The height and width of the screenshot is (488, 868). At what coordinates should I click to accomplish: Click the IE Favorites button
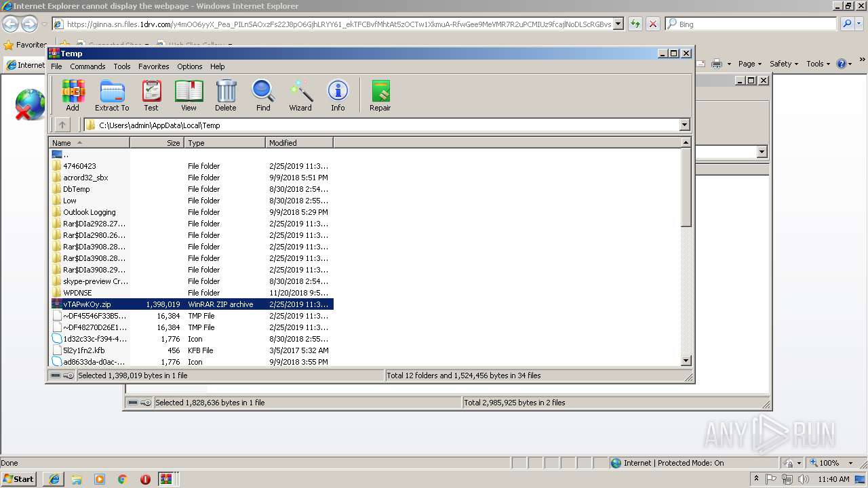pyautogui.click(x=25, y=45)
